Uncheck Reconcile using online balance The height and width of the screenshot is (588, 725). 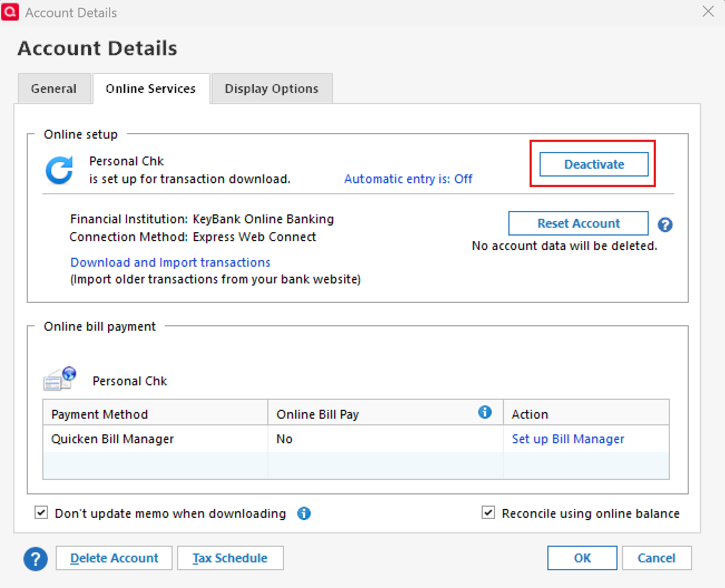488,513
